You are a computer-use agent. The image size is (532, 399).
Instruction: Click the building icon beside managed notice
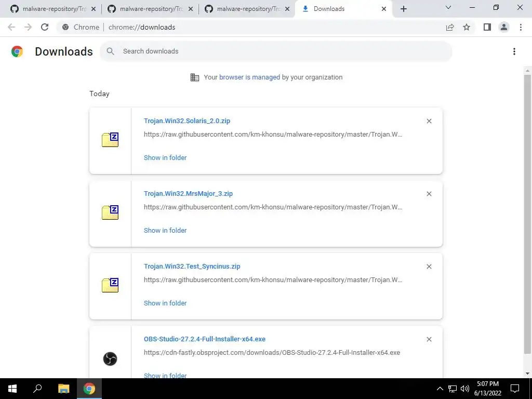coord(195,77)
